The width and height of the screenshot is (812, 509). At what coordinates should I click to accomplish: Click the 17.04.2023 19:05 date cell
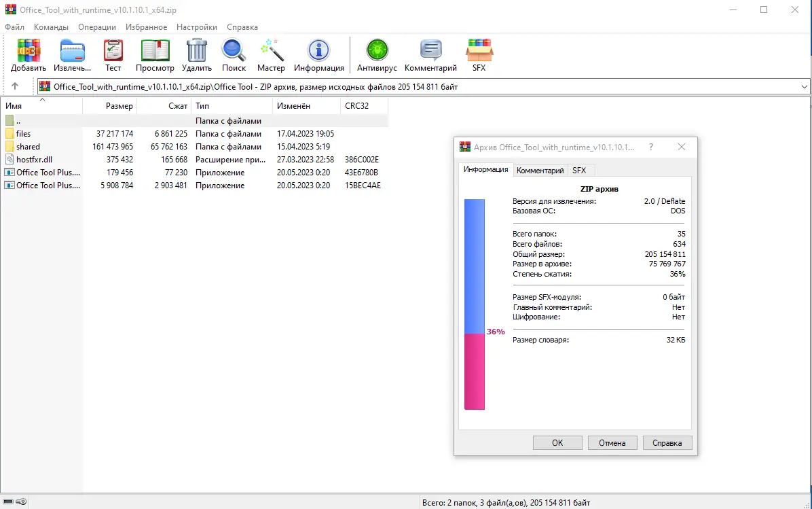(305, 134)
